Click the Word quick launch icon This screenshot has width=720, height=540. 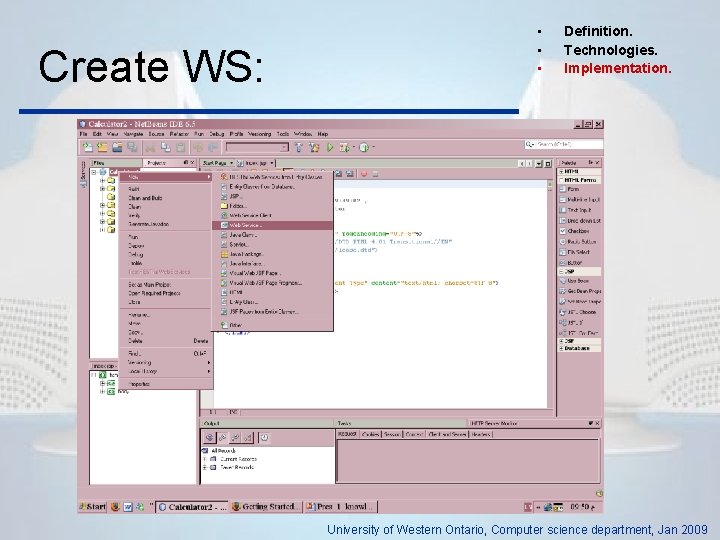(x=128, y=507)
